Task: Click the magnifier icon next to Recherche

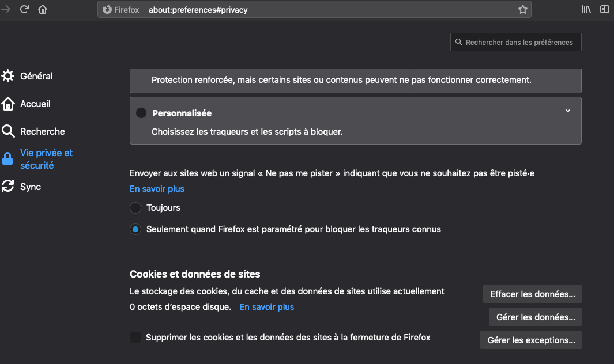Action: click(8, 131)
